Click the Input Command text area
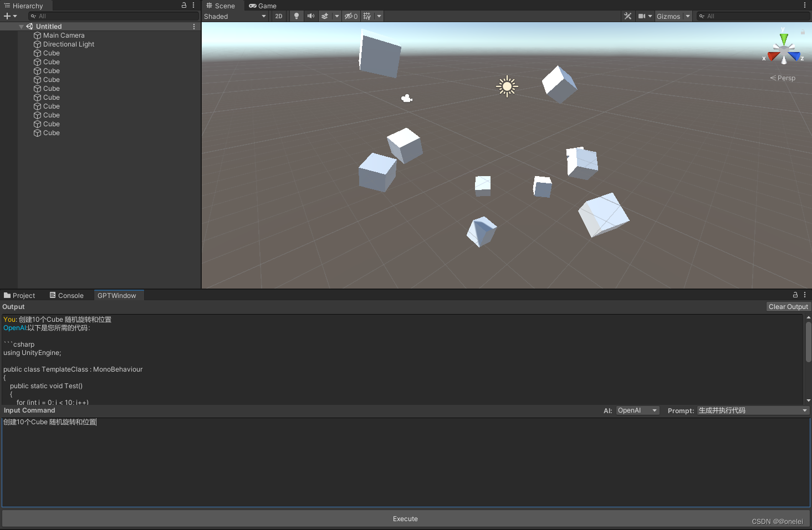This screenshot has width=812, height=530. coord(406,462)
